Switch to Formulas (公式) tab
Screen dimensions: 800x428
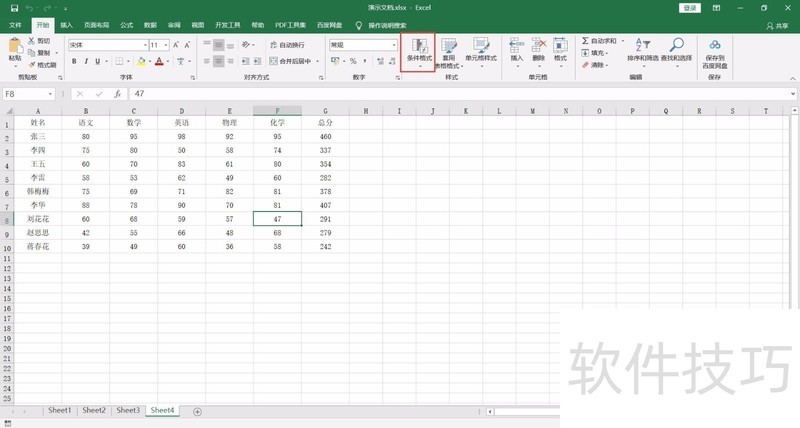point(127,24)
